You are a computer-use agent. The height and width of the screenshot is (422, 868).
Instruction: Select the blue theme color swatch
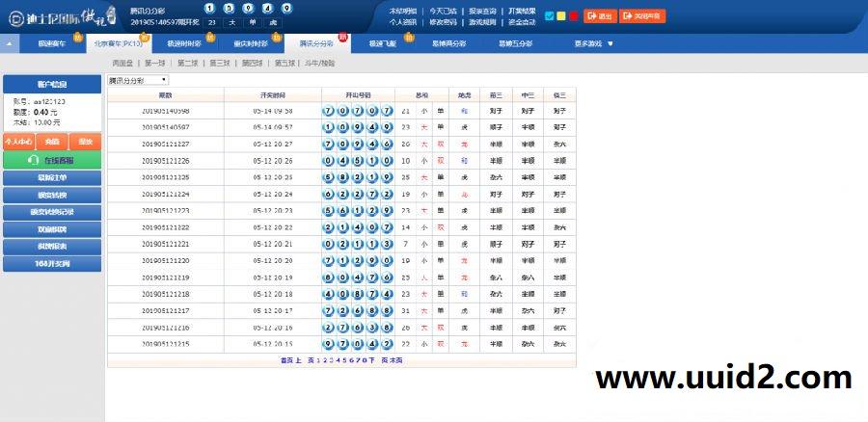549,16
